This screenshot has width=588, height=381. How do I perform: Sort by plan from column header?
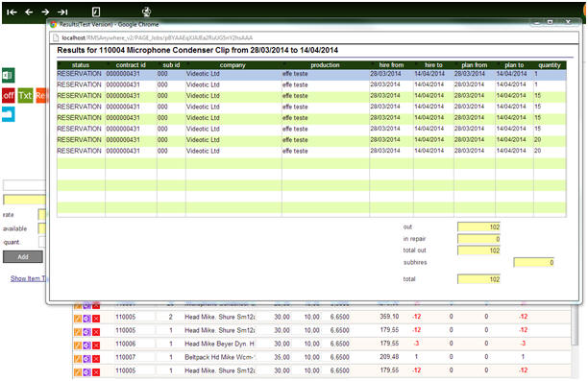tap(475, 65)
